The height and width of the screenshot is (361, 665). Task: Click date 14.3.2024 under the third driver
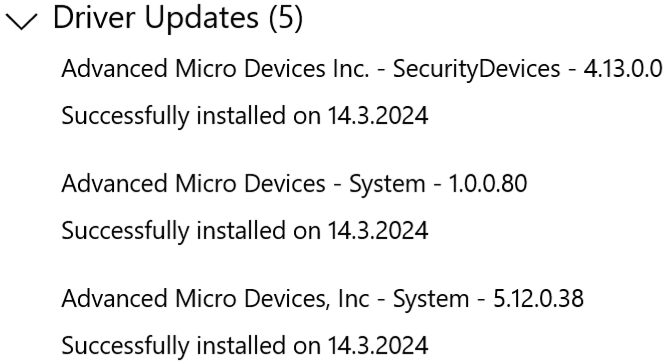coord(378,346)
